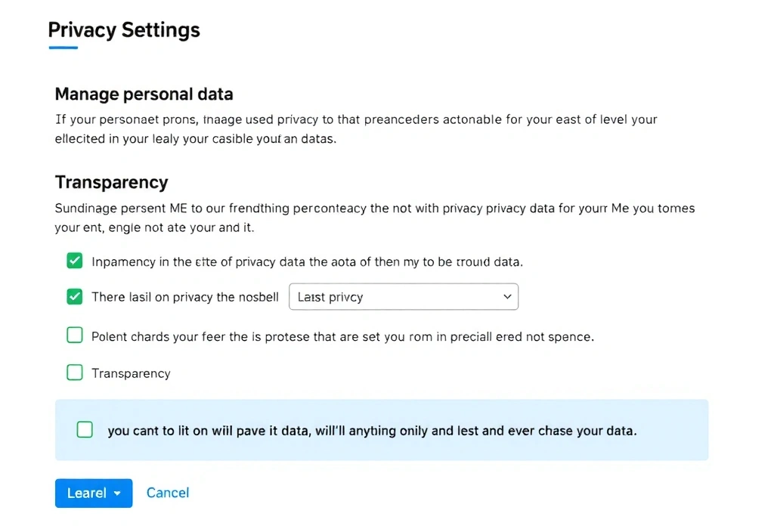Click the checkmark icon beside 'There lasil'
774x532 pixels.
(74, 296)
